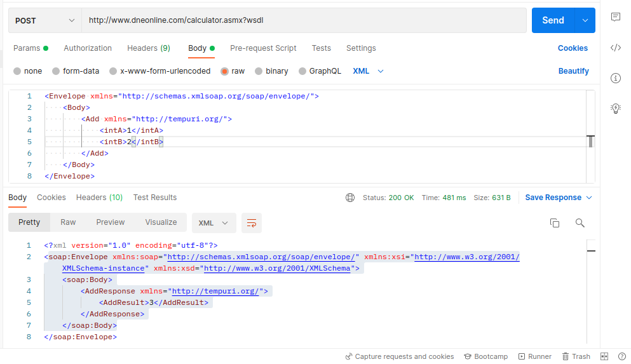Open the response XML format dropdown
Image resolution: width=631 pixels, height=364 pixels.
[x=213, y=223]
